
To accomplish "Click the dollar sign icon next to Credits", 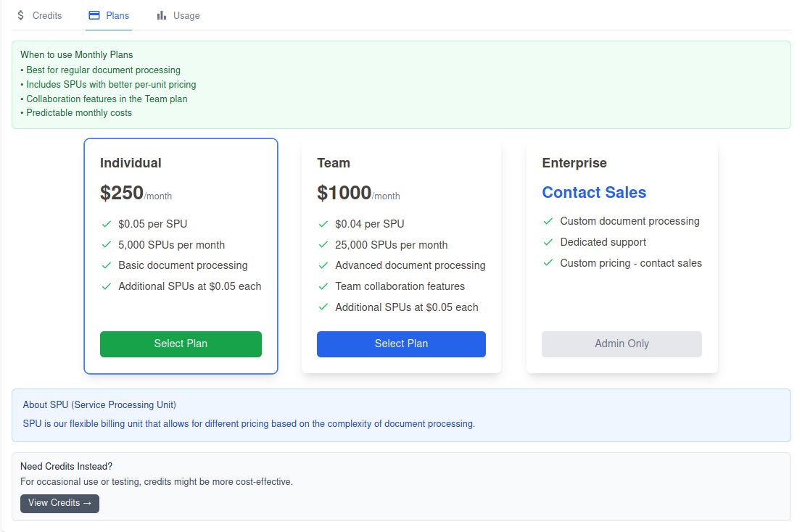I will (19, 15).
